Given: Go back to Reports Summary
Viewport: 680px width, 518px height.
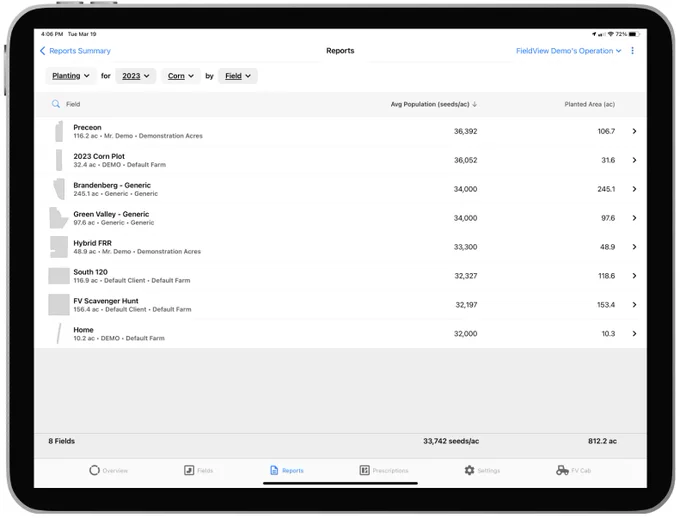Looking at the screenshot, I should (75, 51).
